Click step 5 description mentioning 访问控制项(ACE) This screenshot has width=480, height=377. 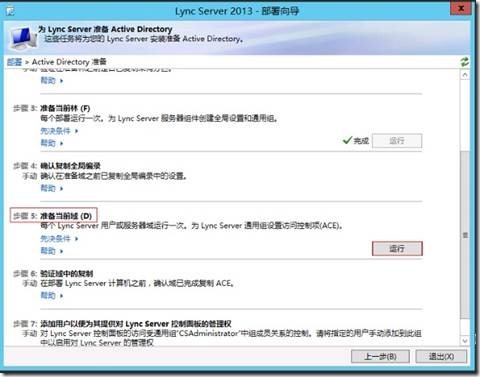coord(192,226)
